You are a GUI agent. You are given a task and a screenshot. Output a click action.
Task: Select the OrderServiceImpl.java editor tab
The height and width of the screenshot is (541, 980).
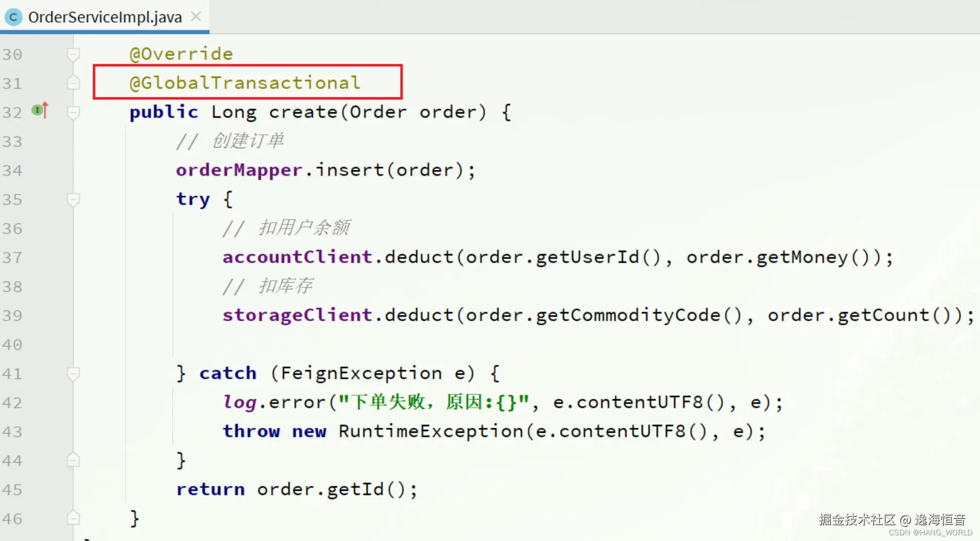tap(104, 17)
